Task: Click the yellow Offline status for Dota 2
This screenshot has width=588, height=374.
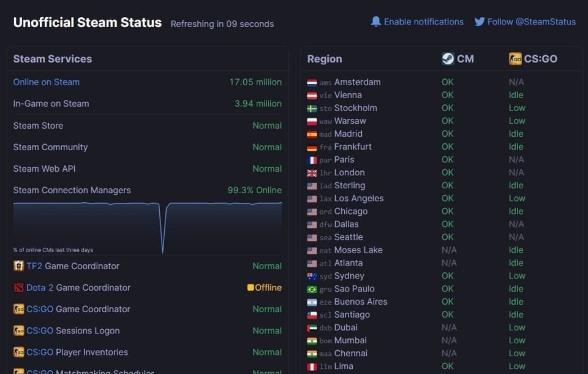Action: point(265,288)
